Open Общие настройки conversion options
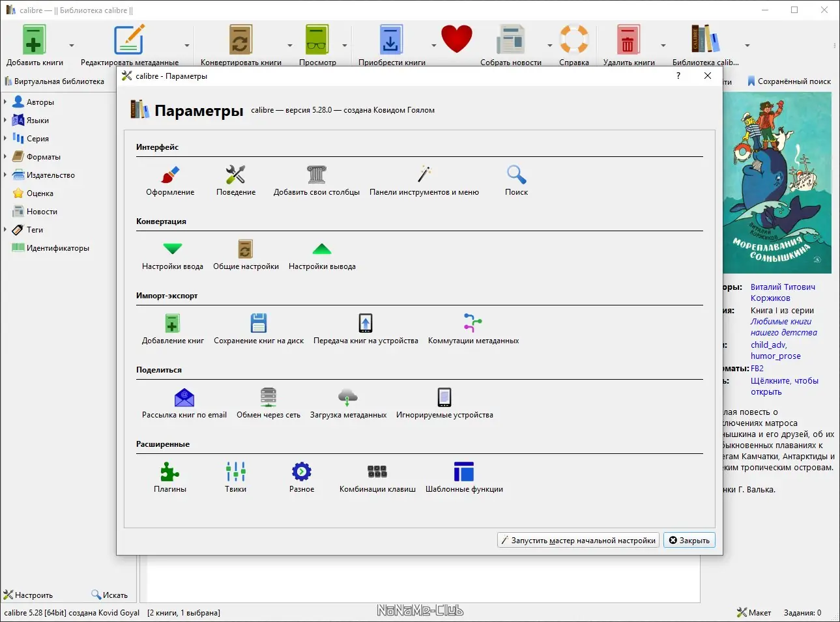The width and height of the screenshot is (840, 622). click(246, 255)
